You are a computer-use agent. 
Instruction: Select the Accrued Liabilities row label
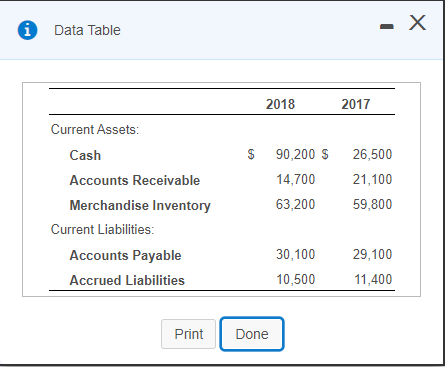click(127, 280)
